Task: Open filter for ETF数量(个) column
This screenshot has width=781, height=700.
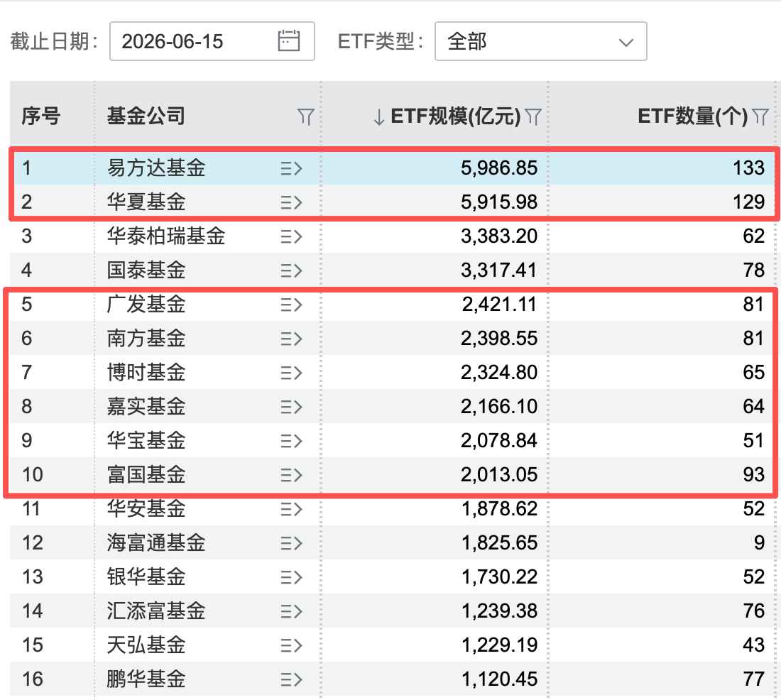Action: 760,116
